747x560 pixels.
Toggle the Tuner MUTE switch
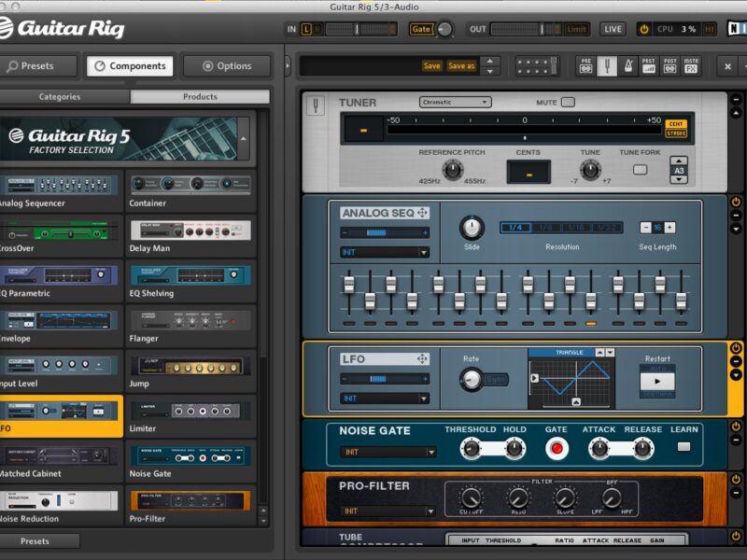click(x=568, y=102)
